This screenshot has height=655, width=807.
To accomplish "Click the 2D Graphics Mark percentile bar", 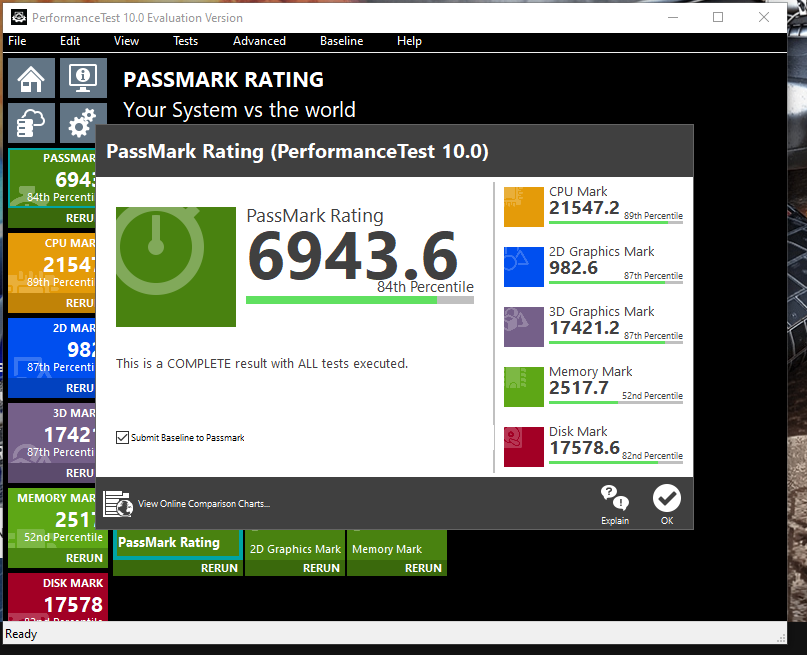I will click(616, 282).
